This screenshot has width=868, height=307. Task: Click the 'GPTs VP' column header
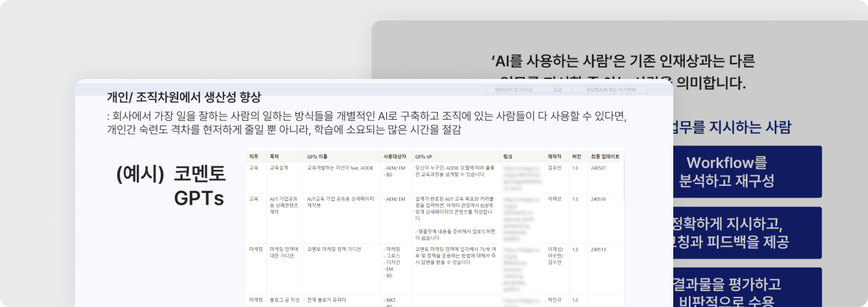[423, 156]
